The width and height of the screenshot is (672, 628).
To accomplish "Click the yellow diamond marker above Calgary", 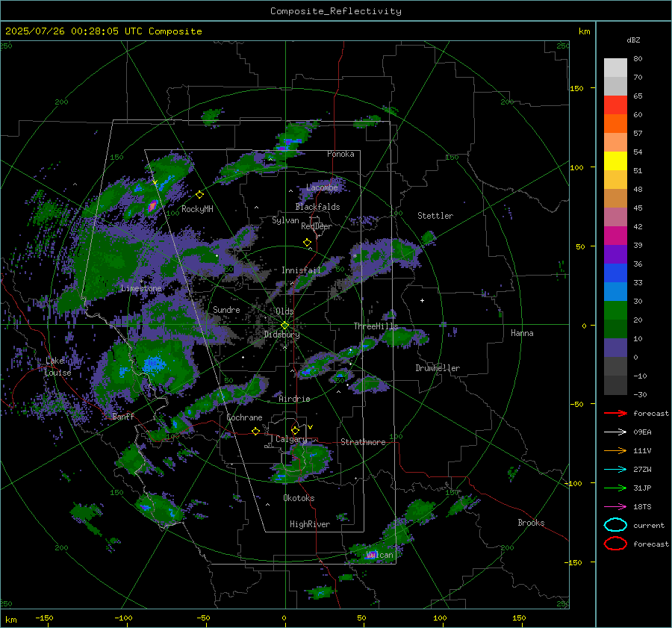I will [295, 430].
